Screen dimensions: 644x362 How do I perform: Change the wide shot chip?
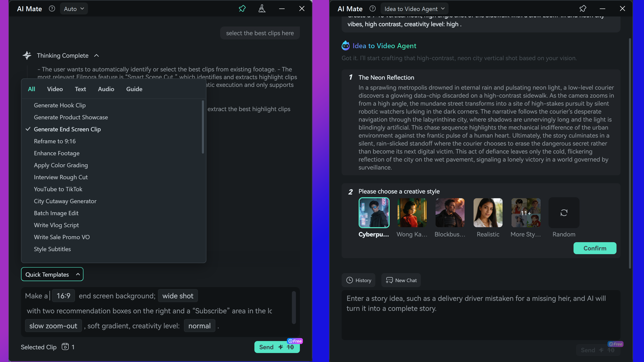point(178,296)
